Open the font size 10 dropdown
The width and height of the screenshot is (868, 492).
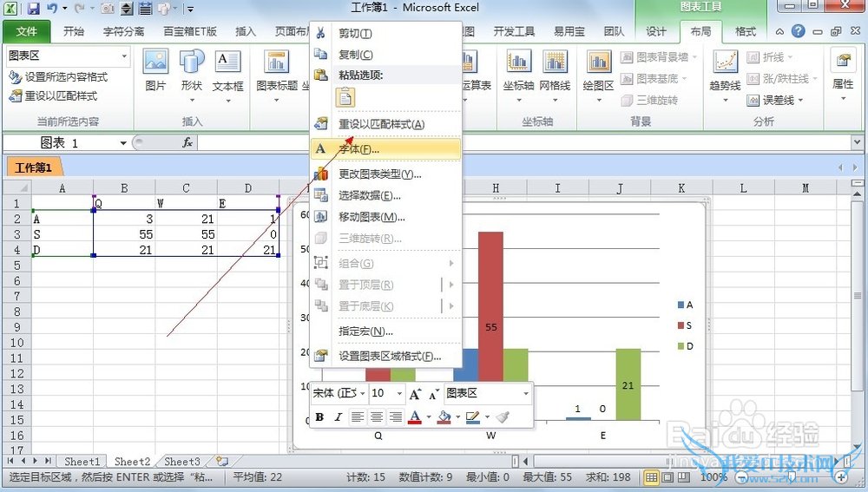click(399, 393)
